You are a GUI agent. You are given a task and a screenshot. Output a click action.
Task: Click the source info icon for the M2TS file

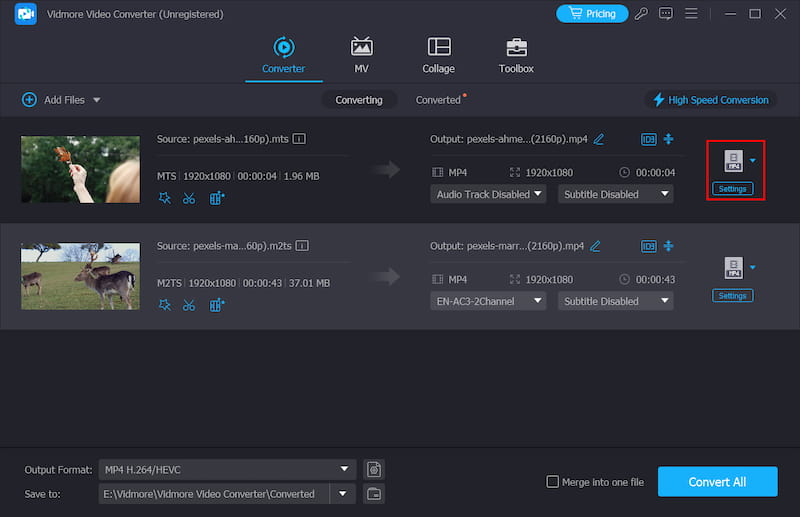pos(302,246)
